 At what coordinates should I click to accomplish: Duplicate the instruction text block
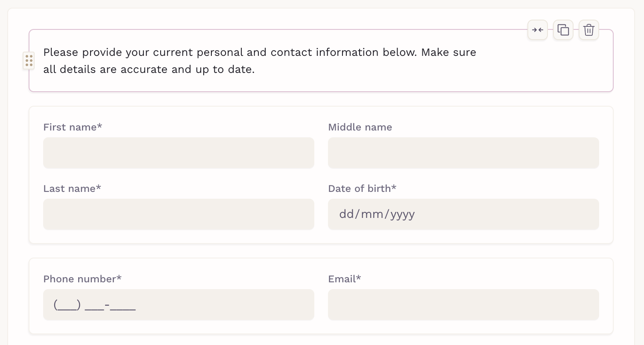point(563,30)
